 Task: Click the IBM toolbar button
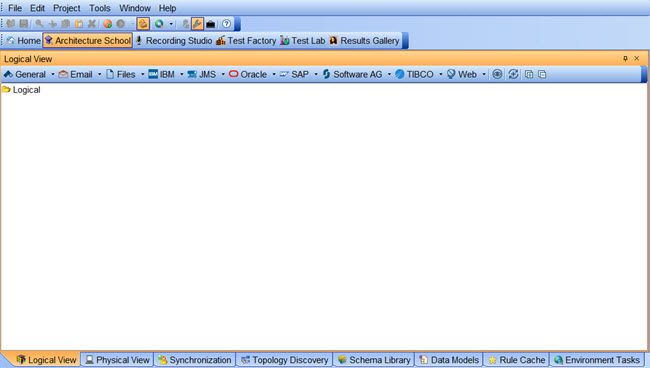coord(161,75)
